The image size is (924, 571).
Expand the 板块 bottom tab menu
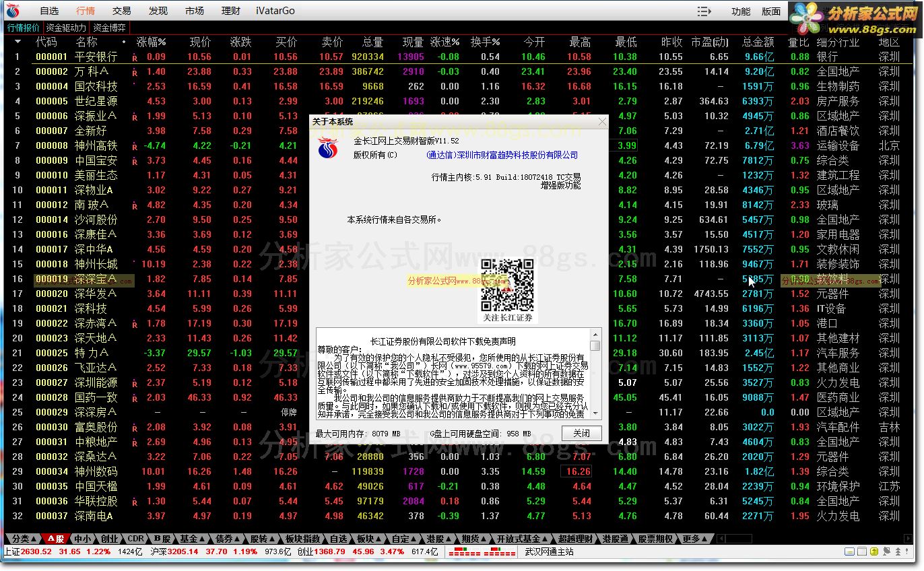click(x=368, y=539)
